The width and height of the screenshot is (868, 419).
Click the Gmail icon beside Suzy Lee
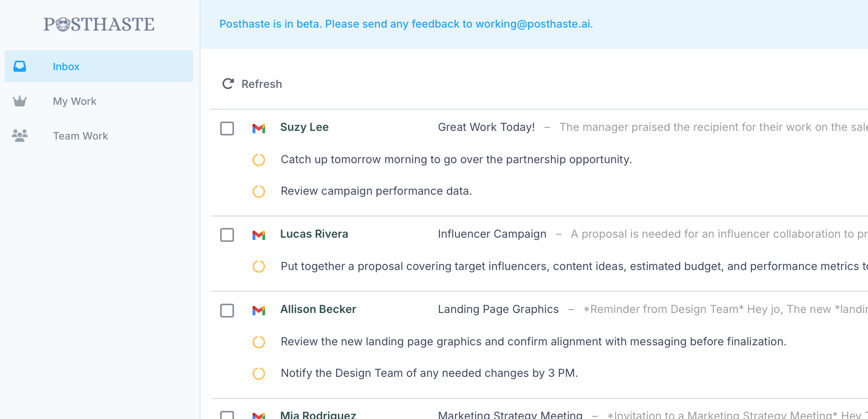(x=259, y=128)
